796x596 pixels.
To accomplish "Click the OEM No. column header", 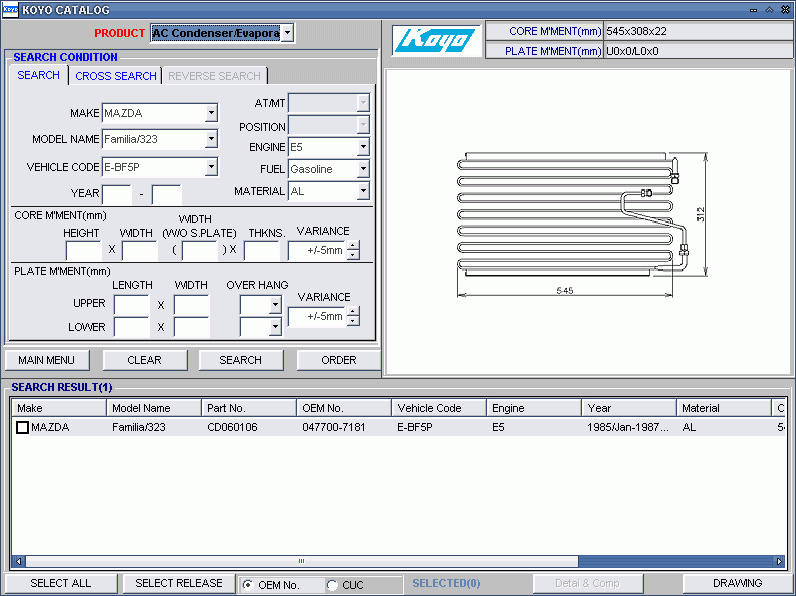I will 344,408.
